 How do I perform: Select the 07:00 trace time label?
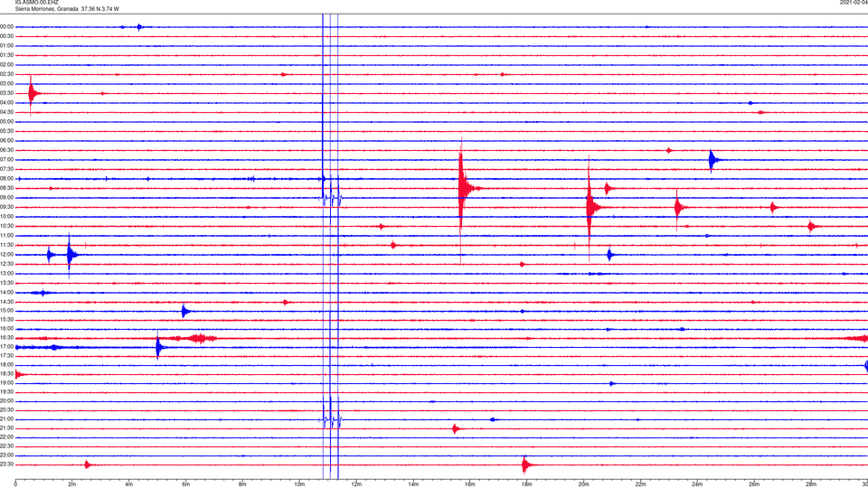[6, 159]
